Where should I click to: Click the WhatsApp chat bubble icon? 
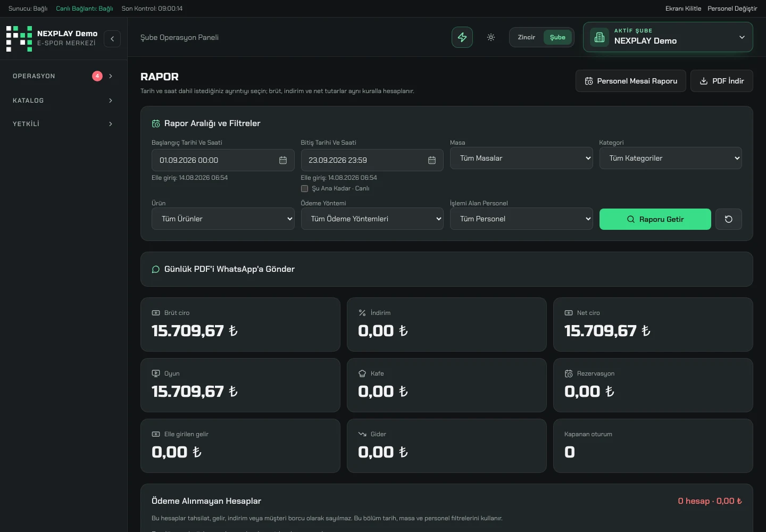point(156,269)
